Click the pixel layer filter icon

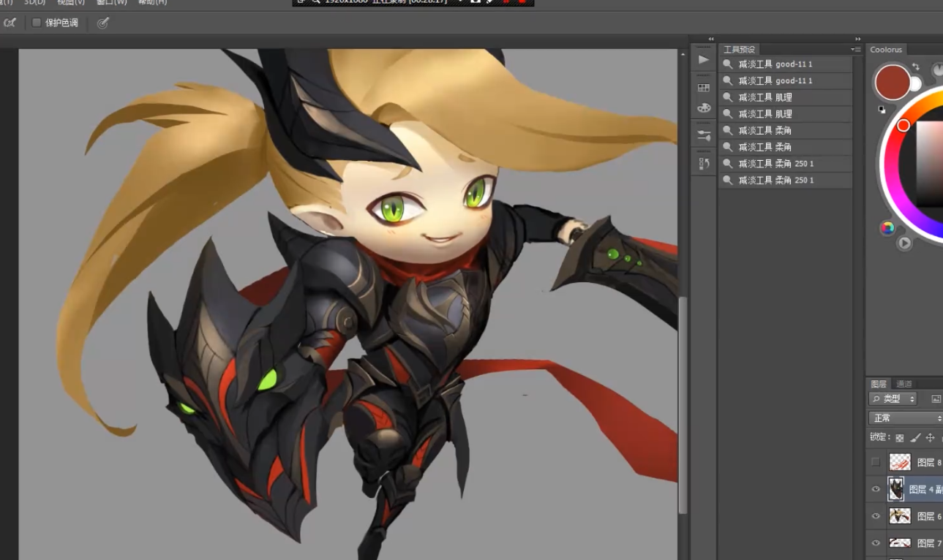point(936,399)
